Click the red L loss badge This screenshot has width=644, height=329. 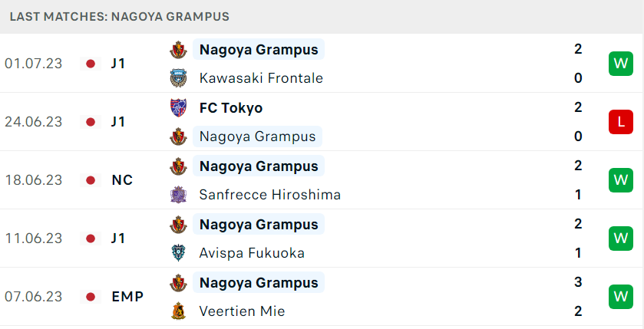(x=621, y=122)
